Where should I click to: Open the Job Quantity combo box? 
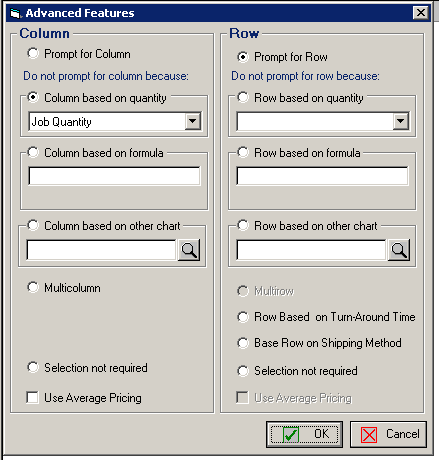point(115,121)
